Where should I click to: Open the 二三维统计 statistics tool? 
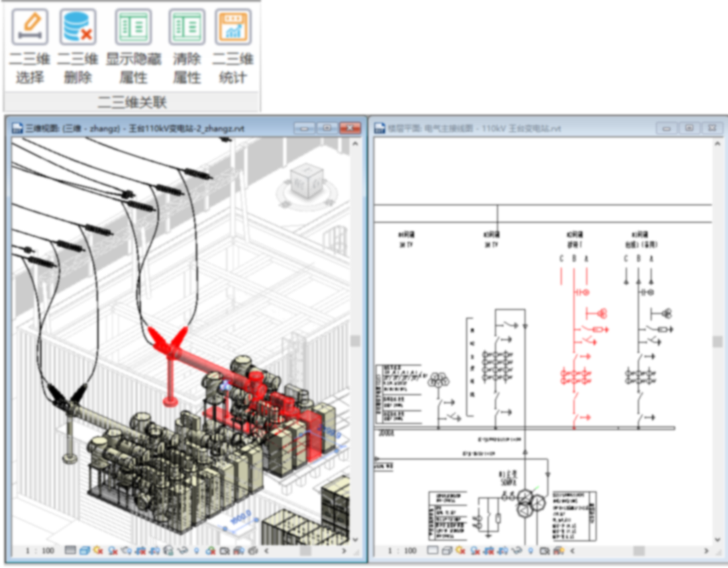tap(233, 27)
